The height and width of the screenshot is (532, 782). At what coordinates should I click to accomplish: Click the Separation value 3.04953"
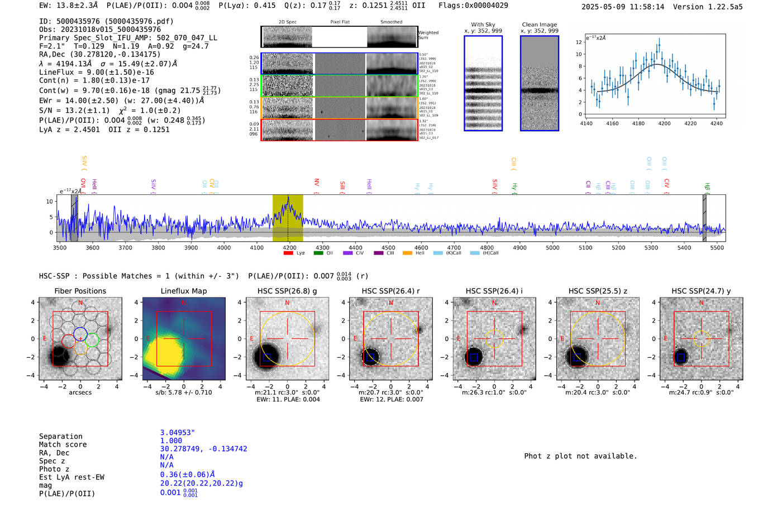coord(178,433)
